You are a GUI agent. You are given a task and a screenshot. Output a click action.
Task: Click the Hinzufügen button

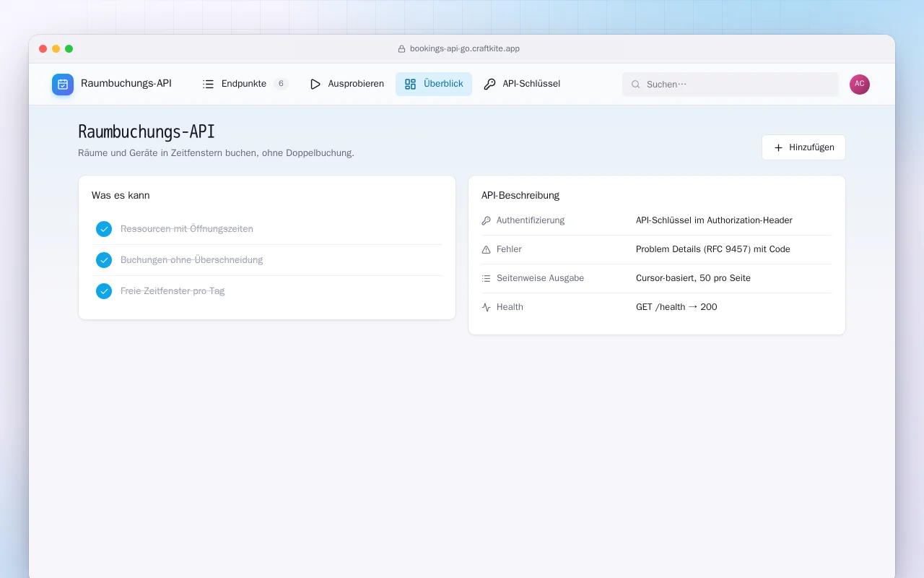coord(803,147)
